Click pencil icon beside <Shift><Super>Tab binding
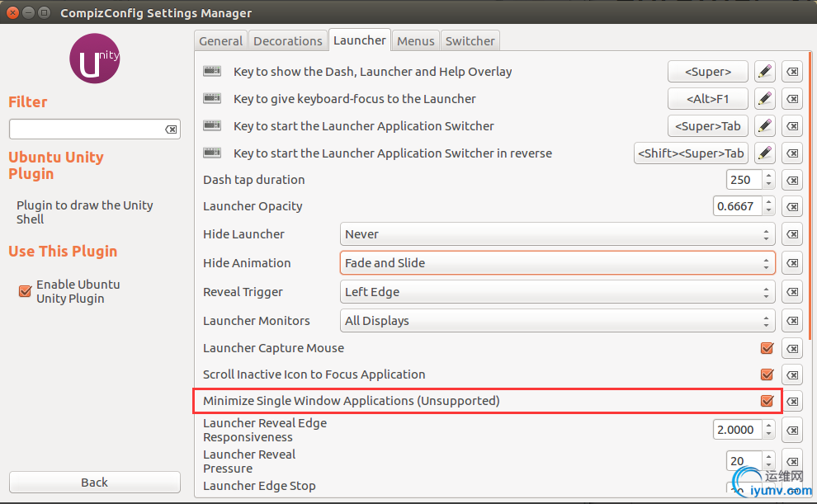 (764, 153)
